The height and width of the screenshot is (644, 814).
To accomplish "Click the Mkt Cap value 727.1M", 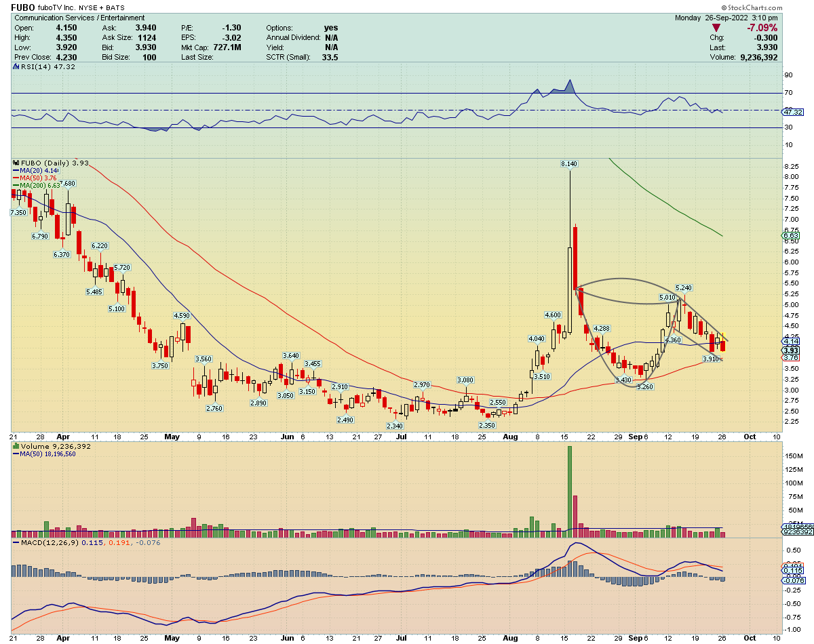I will click(x=227, y=47).
